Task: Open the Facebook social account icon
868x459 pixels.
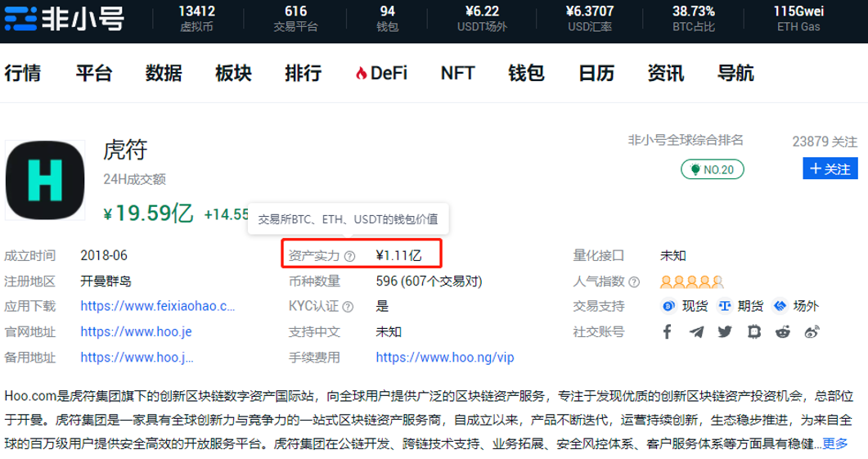Action: click(668, 332)
